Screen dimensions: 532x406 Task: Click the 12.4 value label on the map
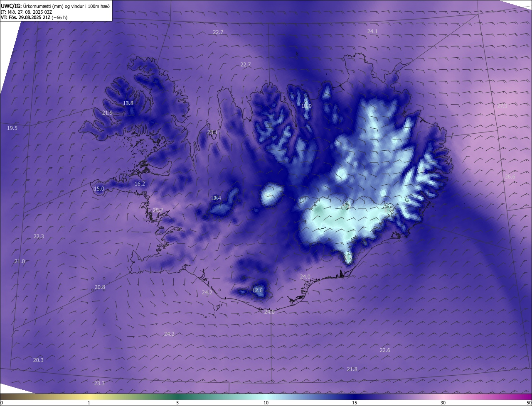pos(216,198)
